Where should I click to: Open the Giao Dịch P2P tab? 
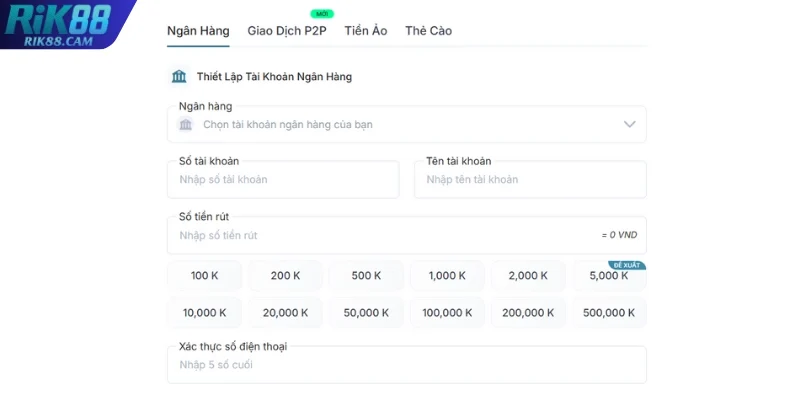coord(286,31)
